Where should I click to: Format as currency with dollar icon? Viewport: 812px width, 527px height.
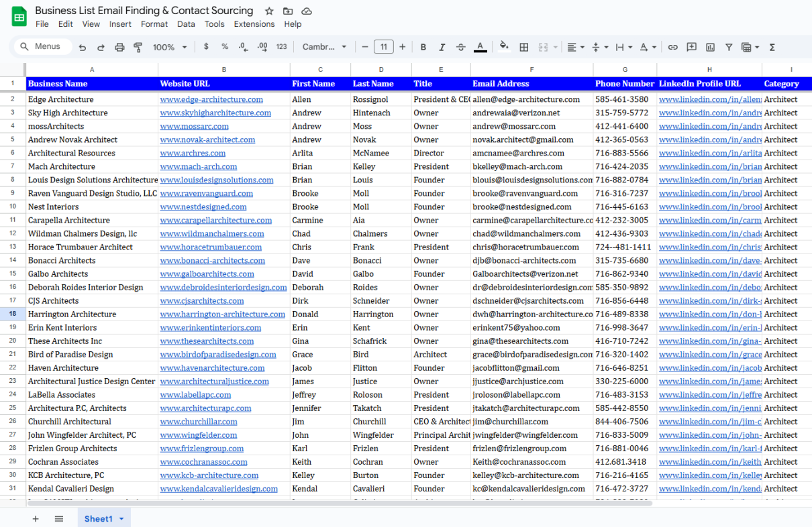pos(206,47)
